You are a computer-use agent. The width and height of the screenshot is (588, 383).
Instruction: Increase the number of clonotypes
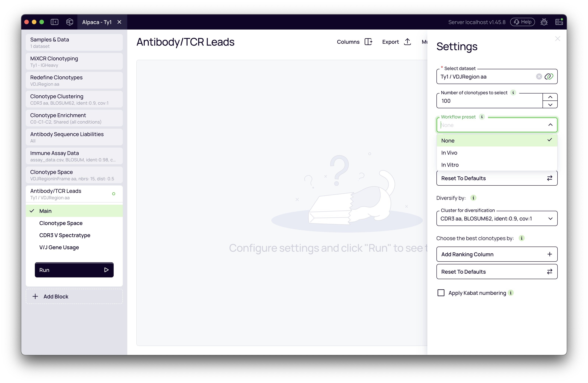coord(550,97)
